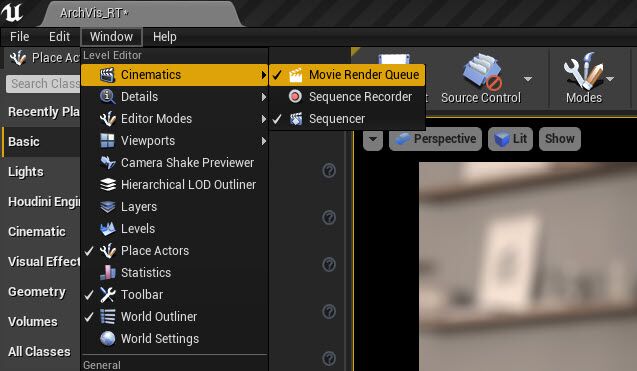Screen dimensions: 637x371
Task: Click the Place Actors menu icon
Action: coord(107,251)
